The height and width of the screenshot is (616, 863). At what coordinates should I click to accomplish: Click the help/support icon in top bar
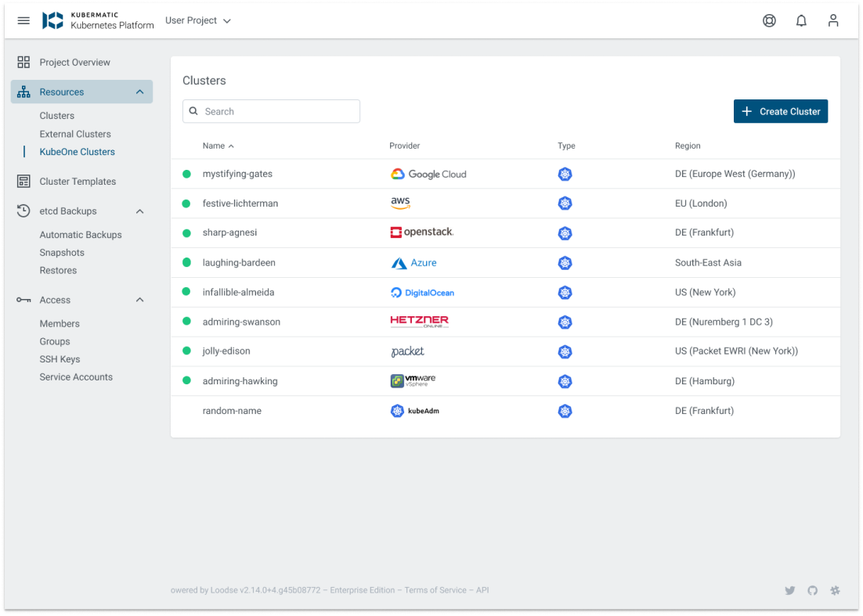pos(769,20)
